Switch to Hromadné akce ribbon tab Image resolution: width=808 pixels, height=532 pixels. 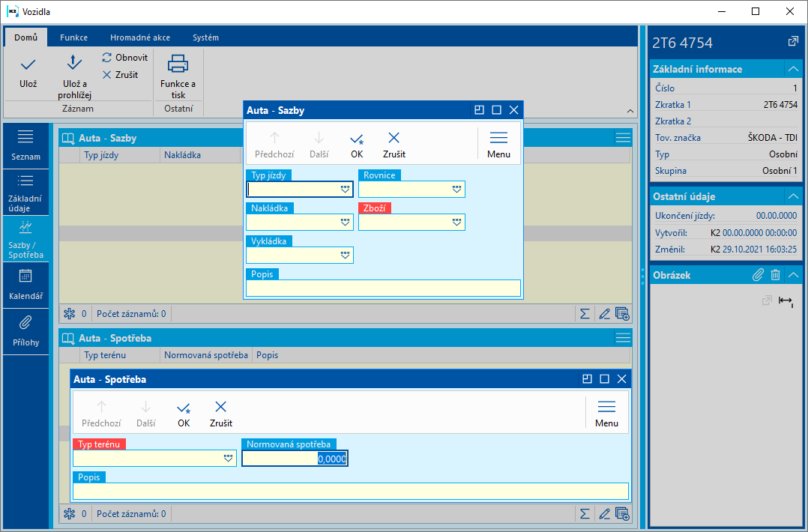[140, 37]
